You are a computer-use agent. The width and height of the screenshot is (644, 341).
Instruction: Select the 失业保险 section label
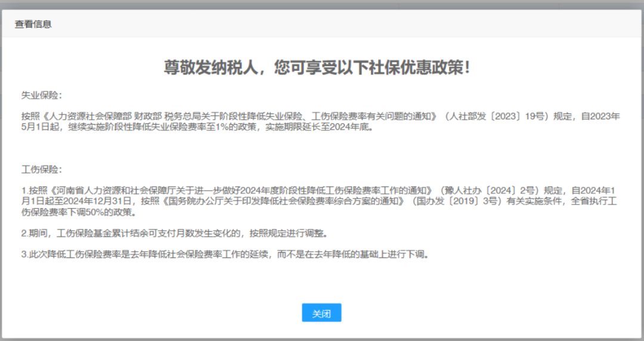(41, 95)
